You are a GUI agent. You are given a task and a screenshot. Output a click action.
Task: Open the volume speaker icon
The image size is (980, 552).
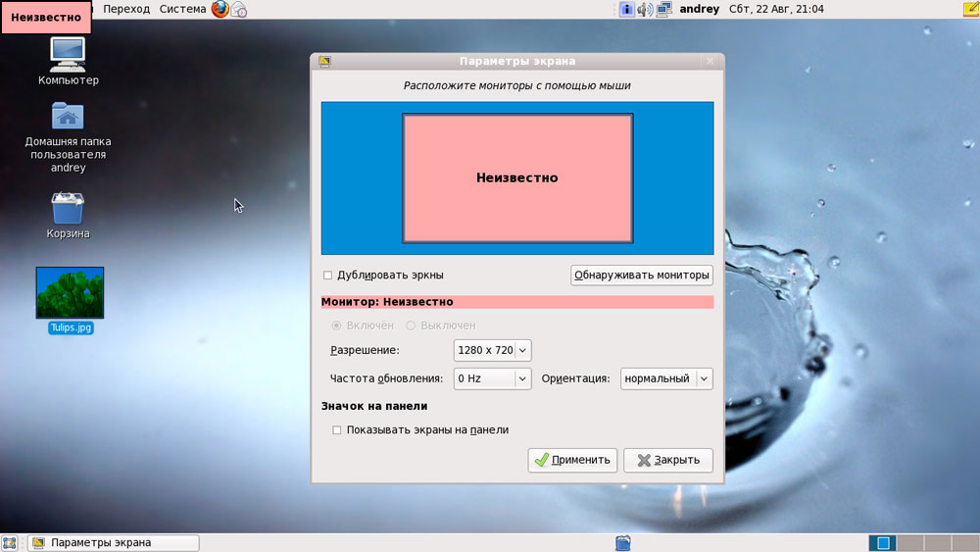pyautogui.click(x=645, y=9)
